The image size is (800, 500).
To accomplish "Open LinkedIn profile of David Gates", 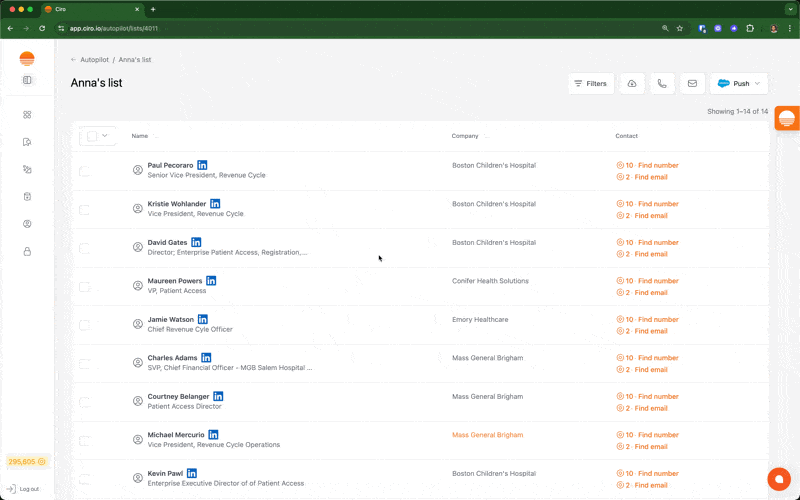I will [196, 242].
